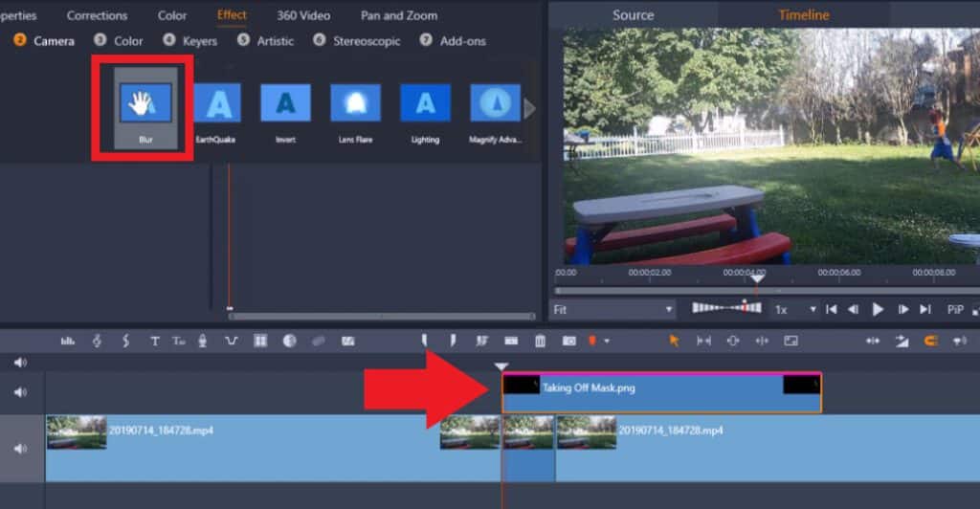This screenshot has height=509, width=980.
Task: Click the microphone voice-over icon
Action: (202, 341)
